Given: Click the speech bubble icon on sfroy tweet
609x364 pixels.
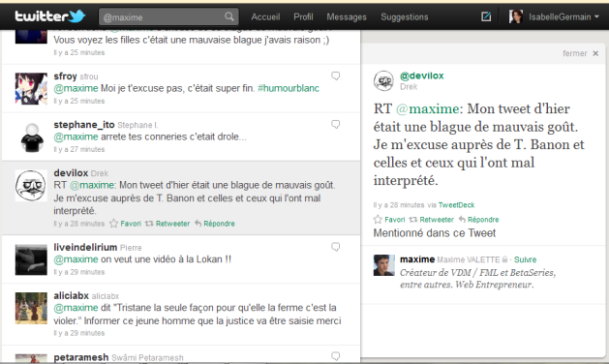Looking at the screenshot, I should point(336,76).
